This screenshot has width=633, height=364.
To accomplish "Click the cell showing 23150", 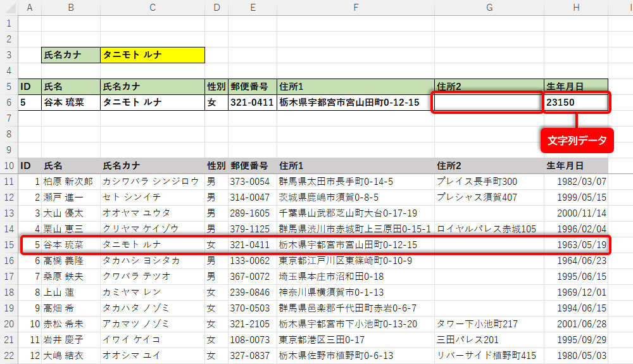I will coord(576,103).
